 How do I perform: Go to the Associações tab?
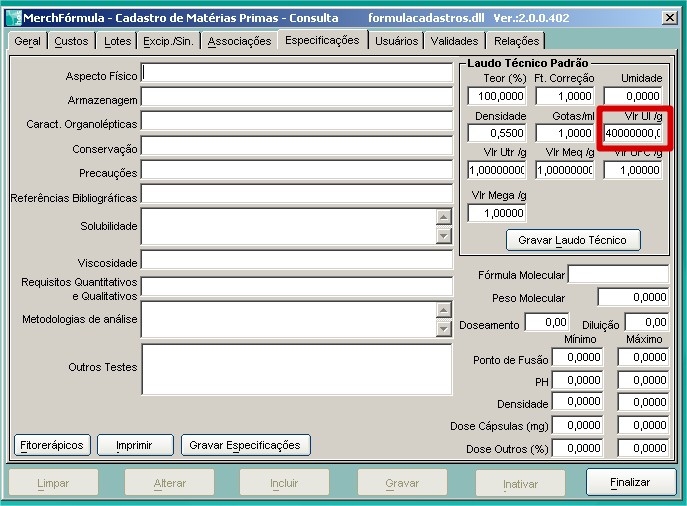click(239, 41)
